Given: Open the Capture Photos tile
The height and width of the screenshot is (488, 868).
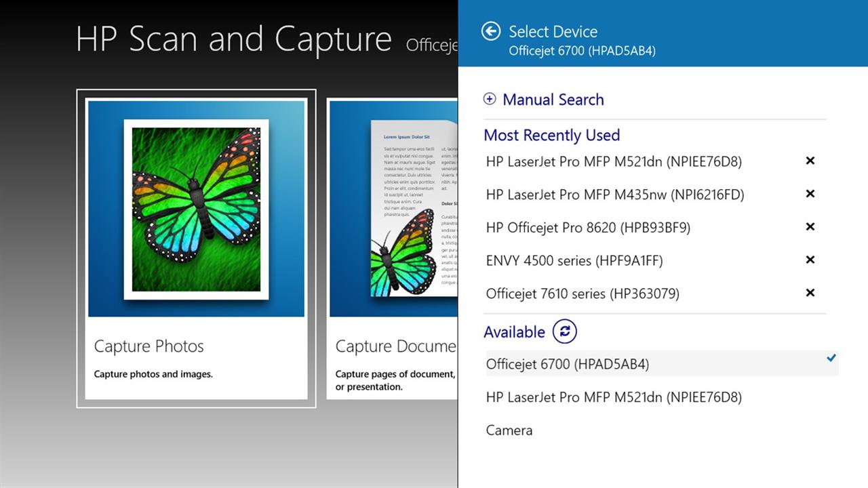Looking at the screenshot, I should tap(196, 249).
